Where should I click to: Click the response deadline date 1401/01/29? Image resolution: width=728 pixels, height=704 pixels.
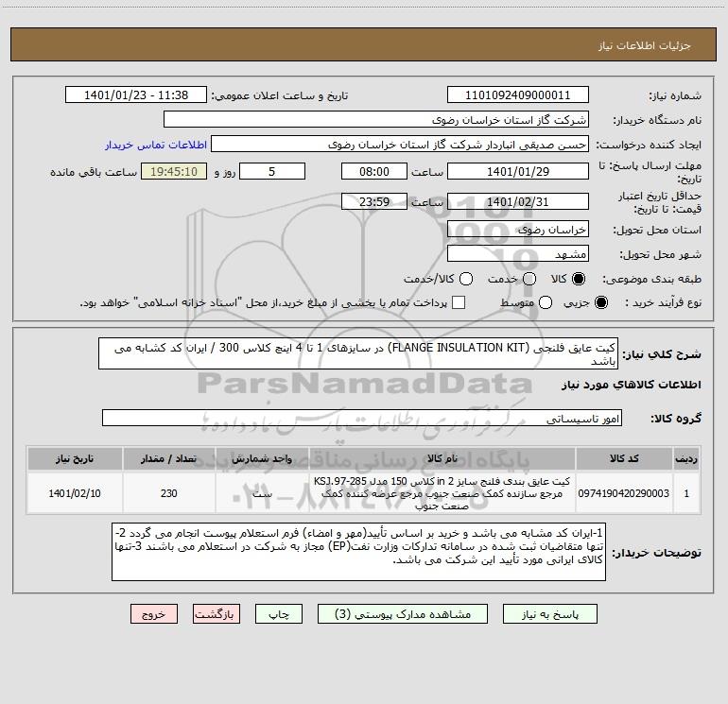tap(518, 171)
